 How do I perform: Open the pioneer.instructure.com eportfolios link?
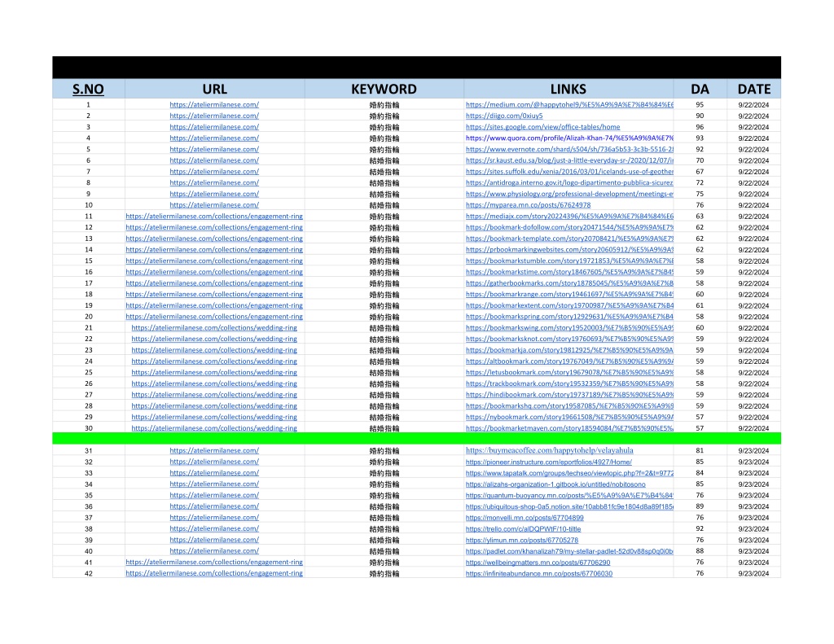pyautogui.click(x=549, y=462)
